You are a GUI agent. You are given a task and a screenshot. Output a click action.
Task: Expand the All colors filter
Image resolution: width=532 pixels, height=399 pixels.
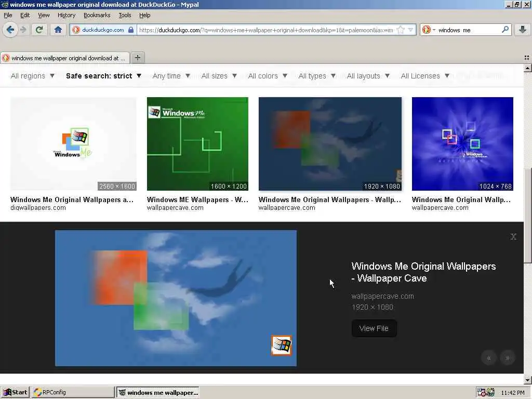(268, 76)
